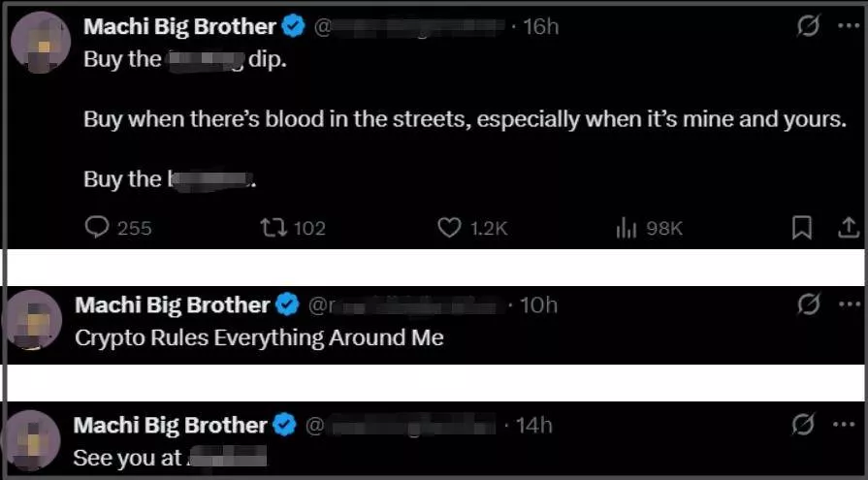
Task: Click Grok icon on the 10h tweet
Action: click(x=807, y=305)
